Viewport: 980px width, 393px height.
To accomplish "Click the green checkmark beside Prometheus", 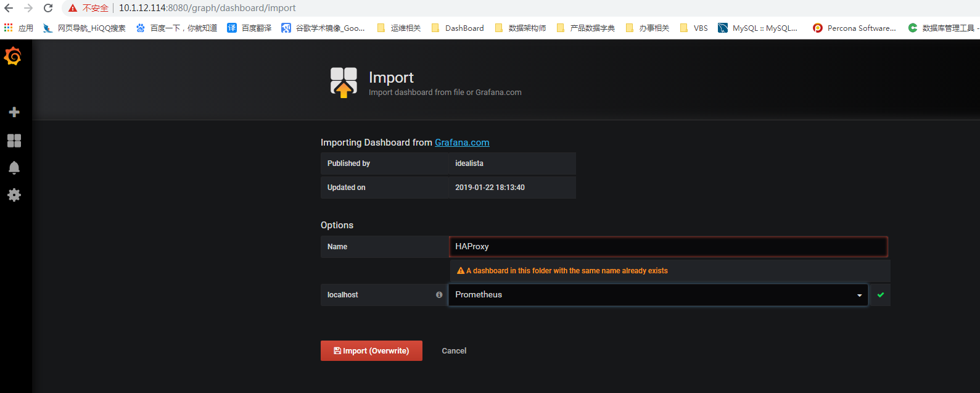I will (881, 295).
